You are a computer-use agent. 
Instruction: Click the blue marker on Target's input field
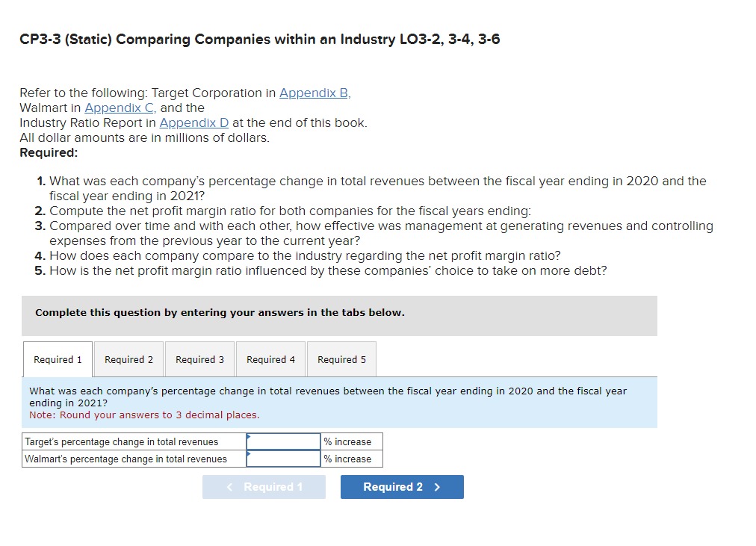(x=248, y=435)
